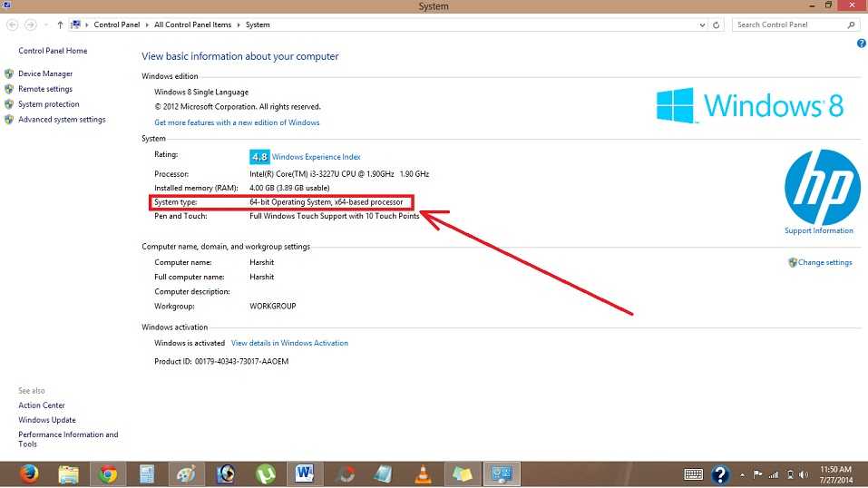Open Device Manager link

point(45,73)
